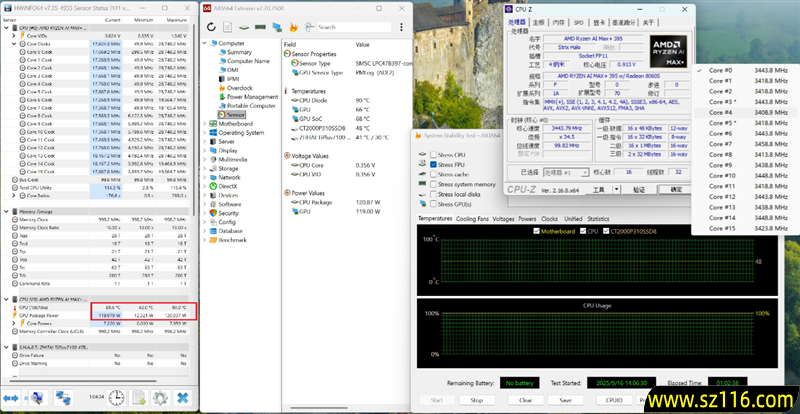Click the Save button in stability test
The width and height of the screenshot is (800, 414).
565,399
